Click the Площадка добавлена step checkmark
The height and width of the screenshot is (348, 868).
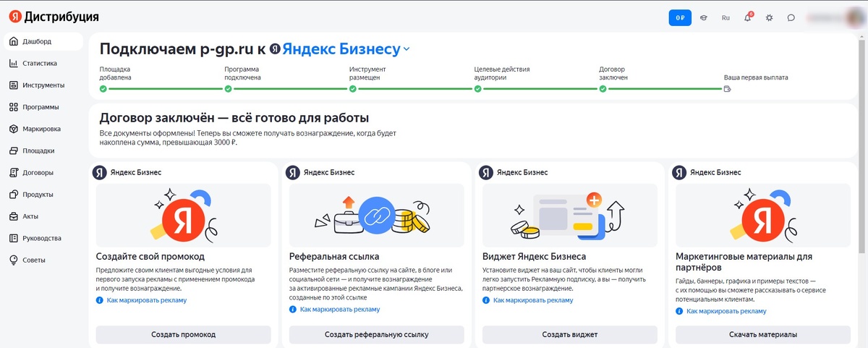point(103,89)
